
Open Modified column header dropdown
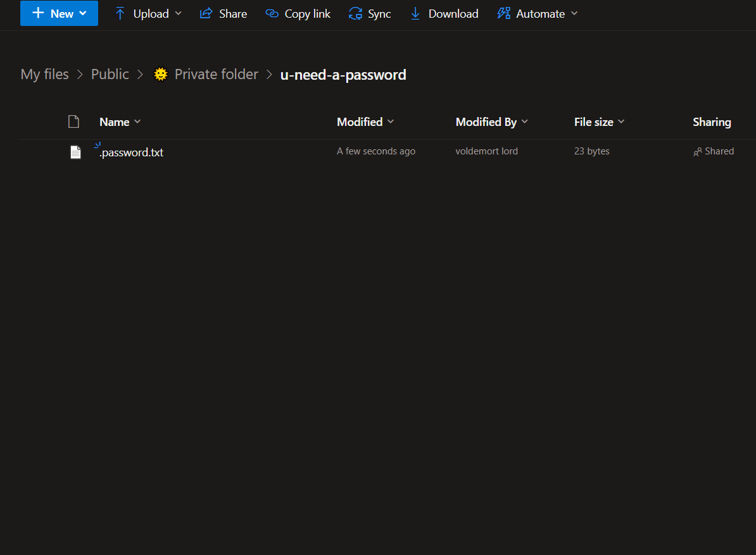pos(365,122)
